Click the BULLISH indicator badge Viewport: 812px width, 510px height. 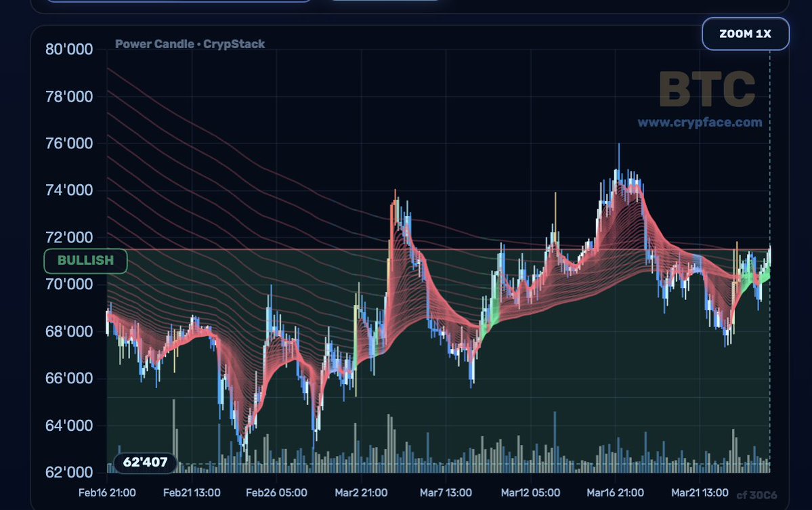click(85, 261)
